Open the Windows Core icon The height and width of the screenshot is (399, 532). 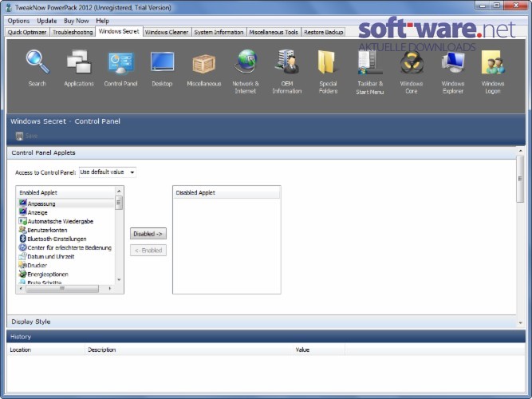[412, 62]
